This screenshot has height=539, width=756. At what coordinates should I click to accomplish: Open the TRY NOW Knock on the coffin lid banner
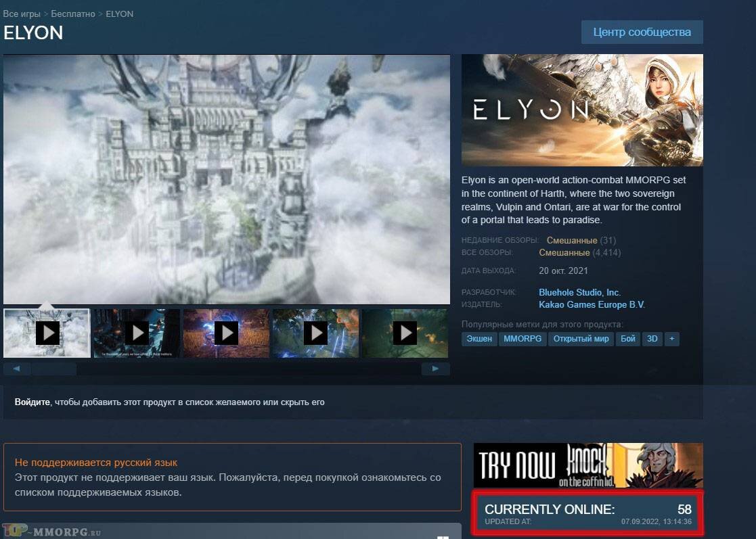coord(588,465)
